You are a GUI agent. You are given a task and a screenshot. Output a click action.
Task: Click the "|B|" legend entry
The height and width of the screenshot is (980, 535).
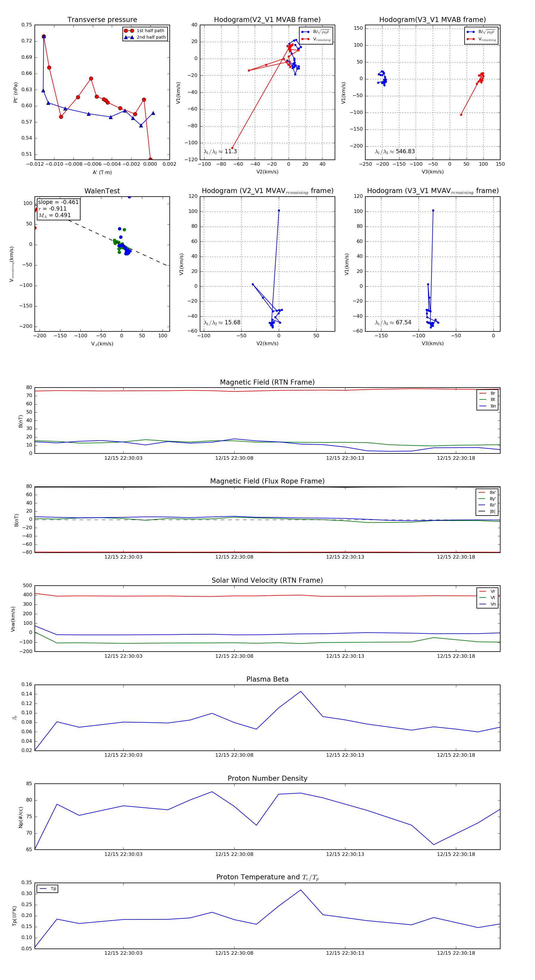pyautogui.click(x=487, y=511)
